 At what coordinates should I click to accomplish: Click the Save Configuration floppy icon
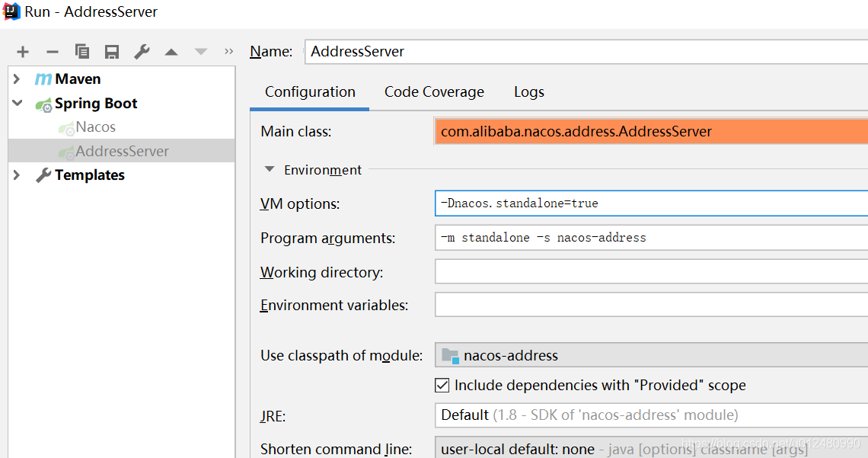[x=112, y=52]
